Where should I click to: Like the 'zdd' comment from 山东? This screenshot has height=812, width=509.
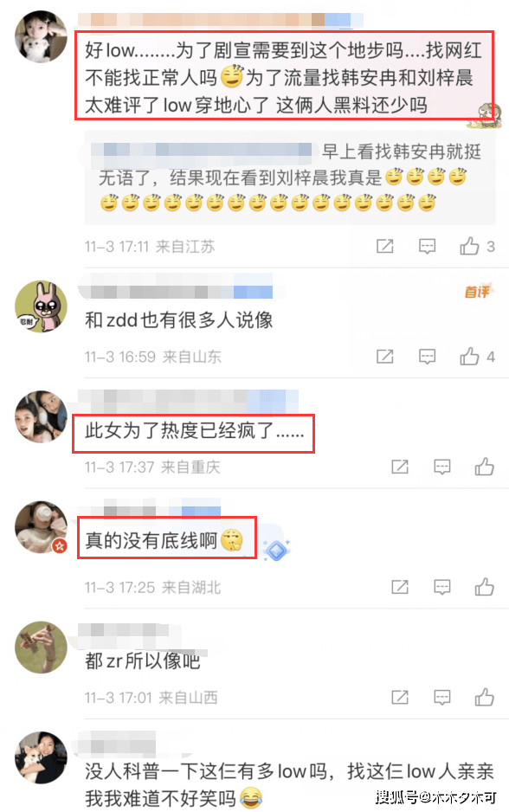coord(469,357)
